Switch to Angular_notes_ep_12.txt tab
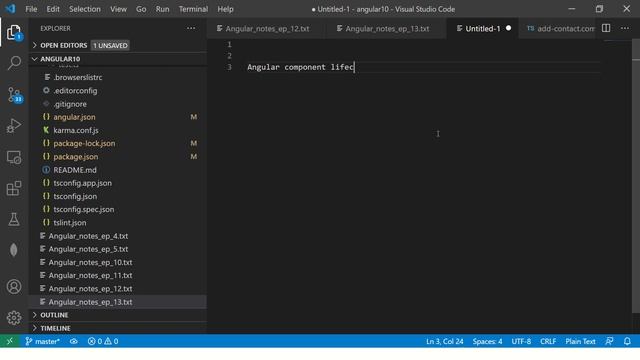640x360 pixels. pos(266,29)
